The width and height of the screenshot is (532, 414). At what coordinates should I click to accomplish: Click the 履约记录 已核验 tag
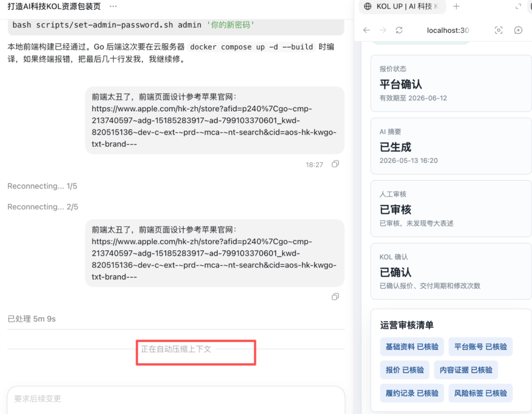(x=412, y=393)
